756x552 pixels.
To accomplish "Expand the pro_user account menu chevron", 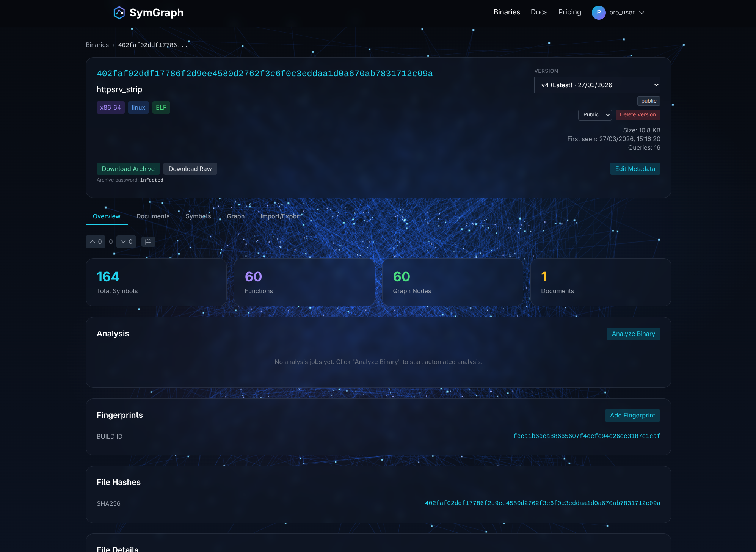I will coord(641,13).
